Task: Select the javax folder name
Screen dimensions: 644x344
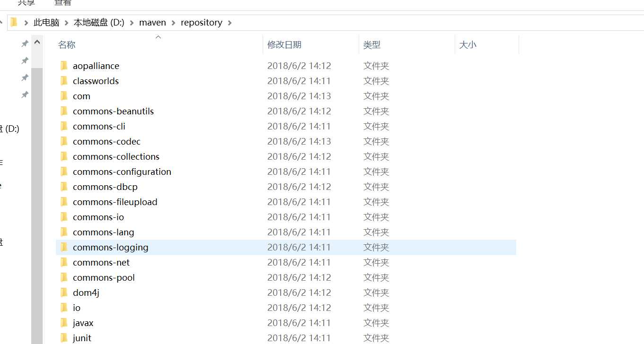Action: [x=83, y=323]
